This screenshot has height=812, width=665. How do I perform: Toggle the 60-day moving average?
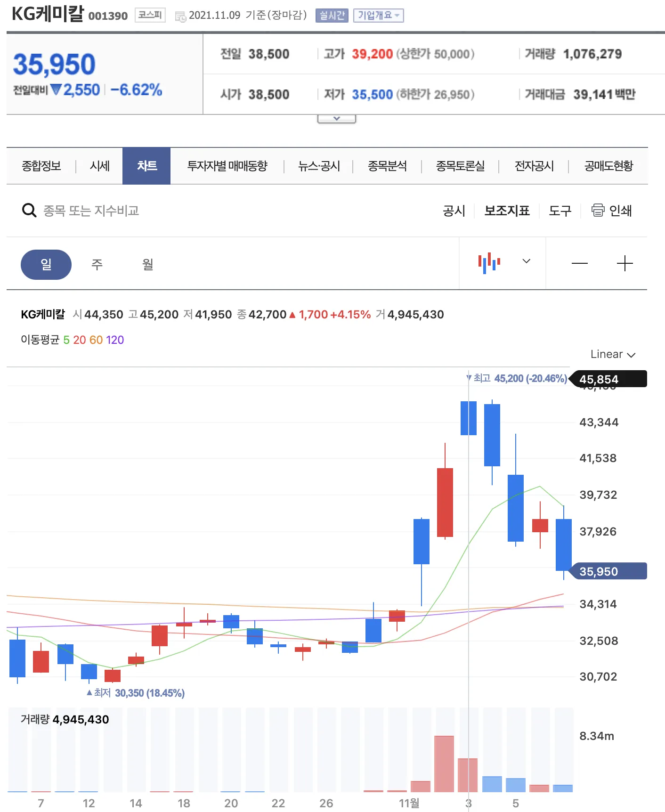pyautogui.click(x=96, y=340)
